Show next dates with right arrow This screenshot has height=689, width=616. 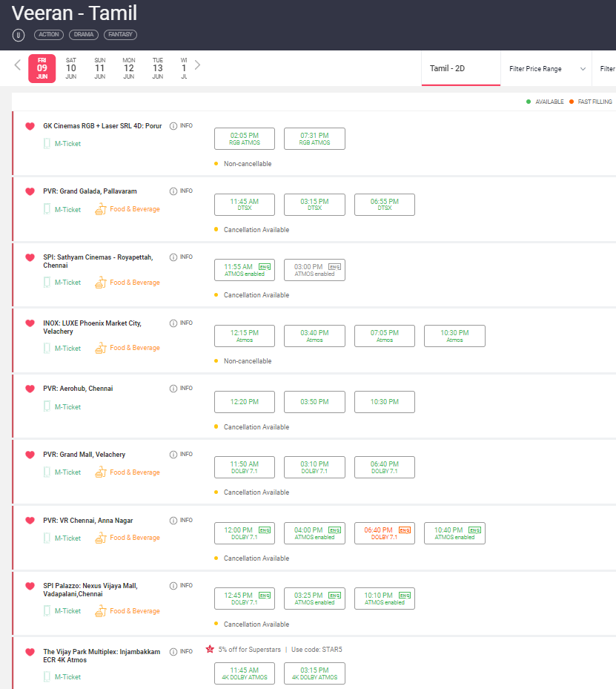pyautogui.click(x=198, y=65)
